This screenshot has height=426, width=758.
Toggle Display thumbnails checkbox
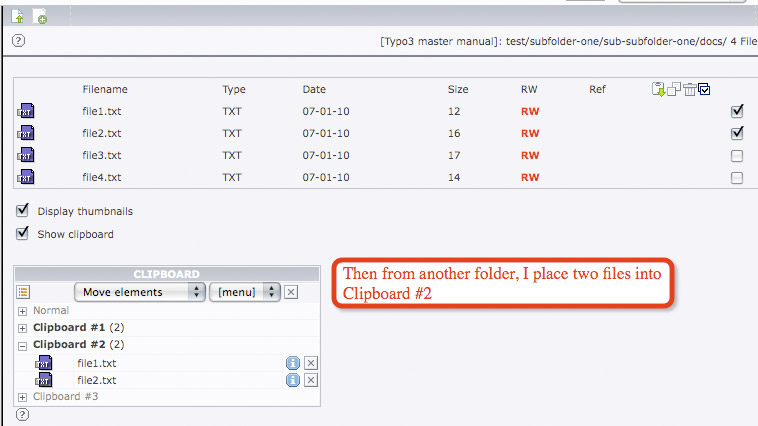[x=23, y=211]
